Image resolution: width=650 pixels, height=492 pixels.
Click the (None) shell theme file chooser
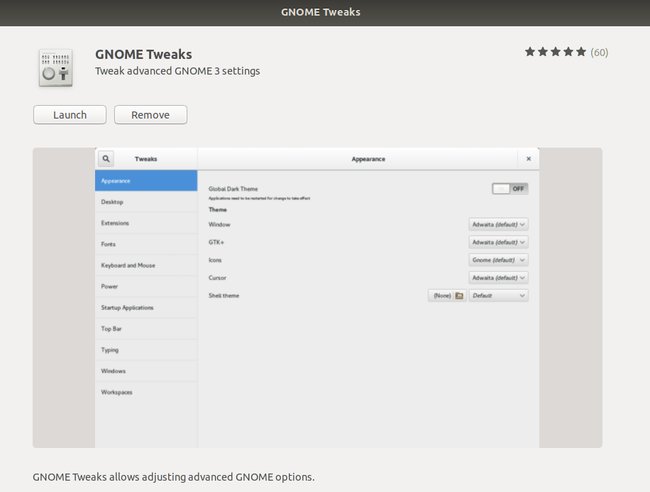point(447,296)
